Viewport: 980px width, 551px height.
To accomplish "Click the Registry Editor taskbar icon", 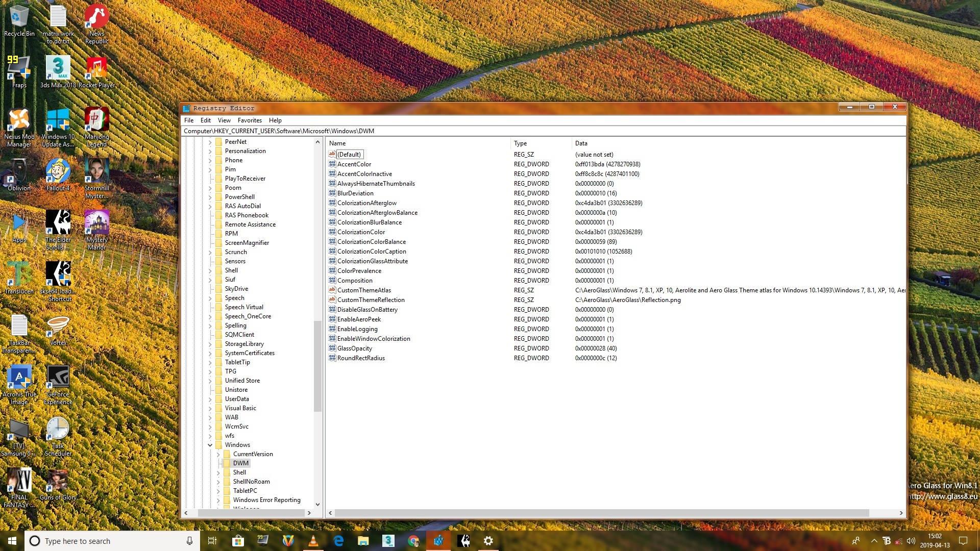I will tap(438, 541).
